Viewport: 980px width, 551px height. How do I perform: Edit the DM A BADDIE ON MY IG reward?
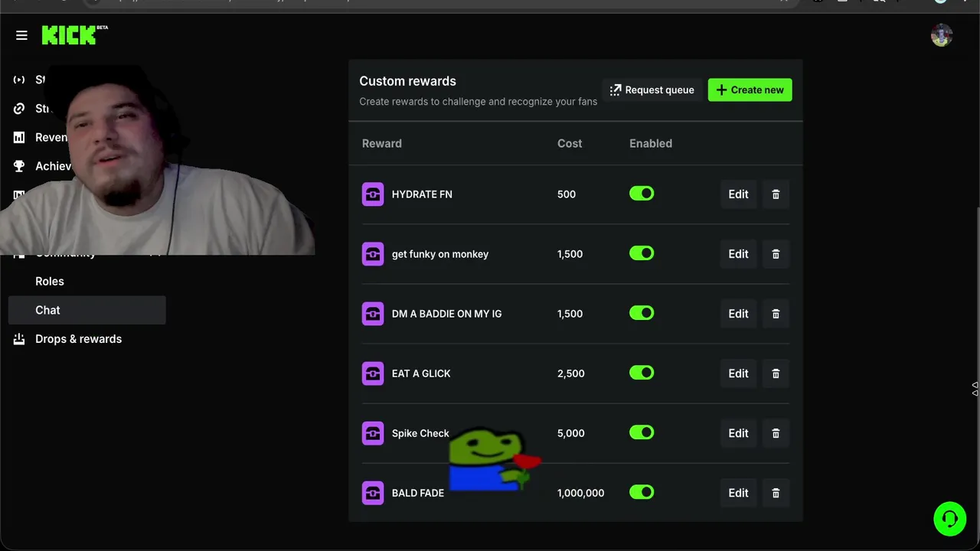(x=738, y=314)
